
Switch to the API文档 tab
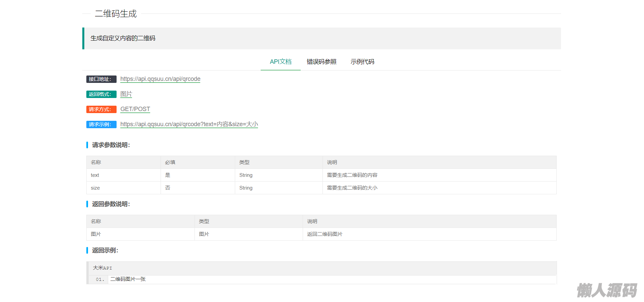pos(281,62)
